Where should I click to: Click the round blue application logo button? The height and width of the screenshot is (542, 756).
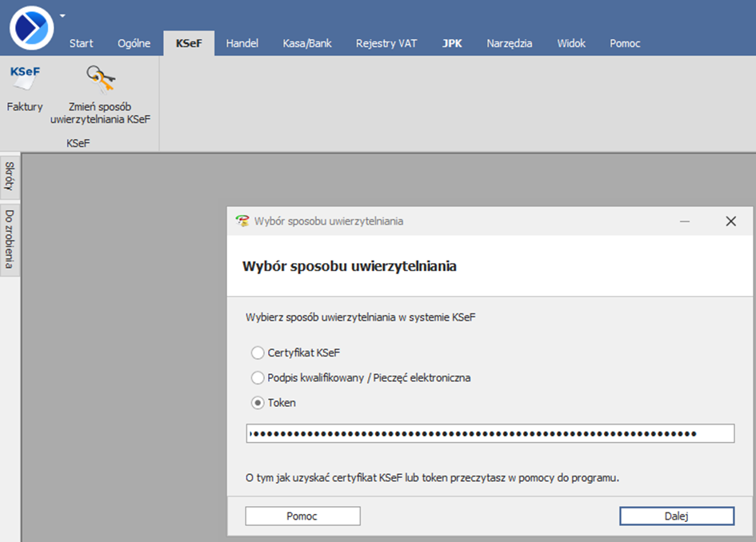(31, 27)
